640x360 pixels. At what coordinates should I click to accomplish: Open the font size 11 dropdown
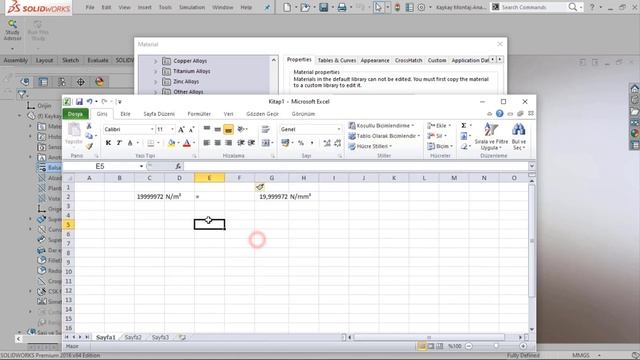click(x=172, y=129)
